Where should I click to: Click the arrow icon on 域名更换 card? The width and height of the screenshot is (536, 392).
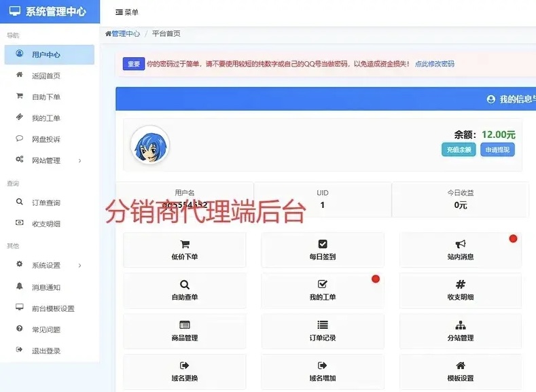click(x=185, y=366)
